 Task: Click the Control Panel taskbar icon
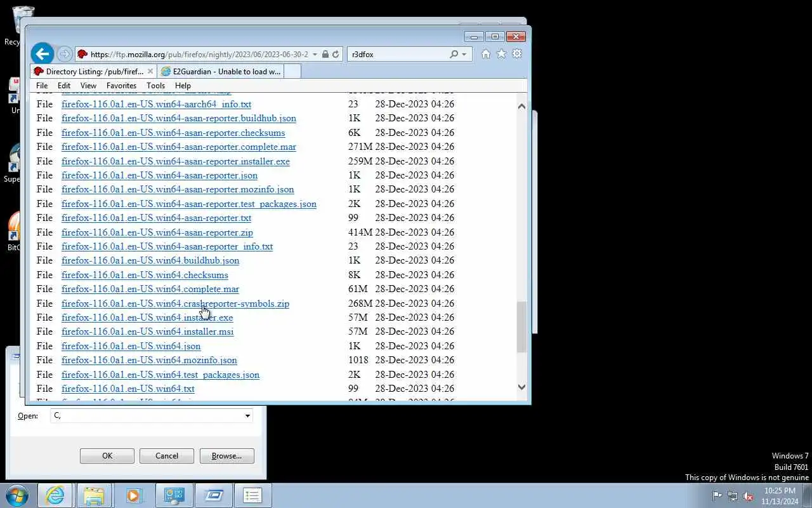coord(174,495)
